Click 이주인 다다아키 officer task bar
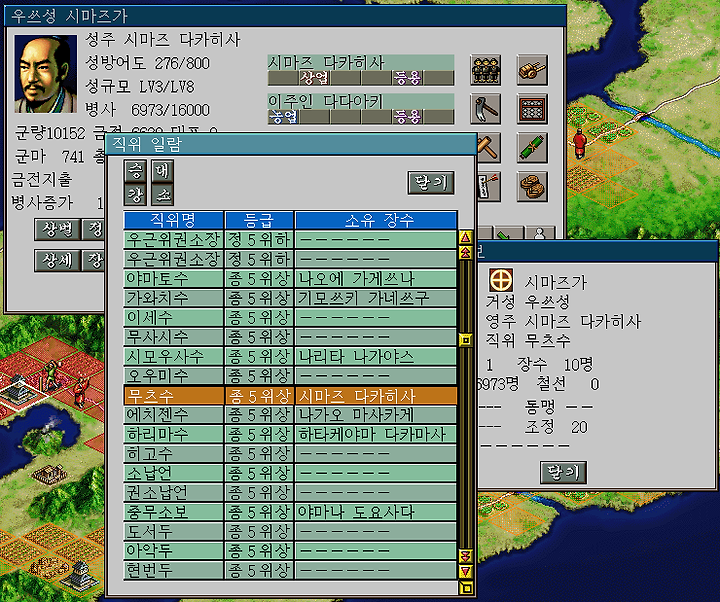The width and height of the screenshot is (720, 602). pos(361,109)
